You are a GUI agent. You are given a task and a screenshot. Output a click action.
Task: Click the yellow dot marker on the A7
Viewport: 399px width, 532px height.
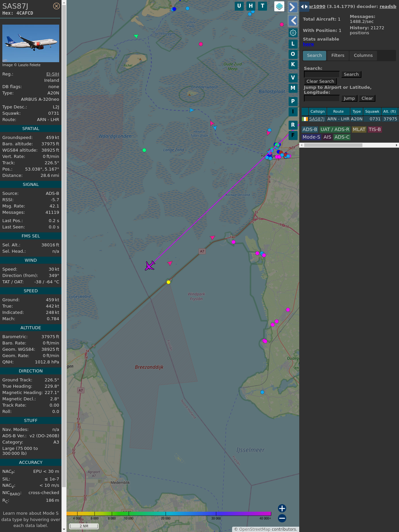169,282
